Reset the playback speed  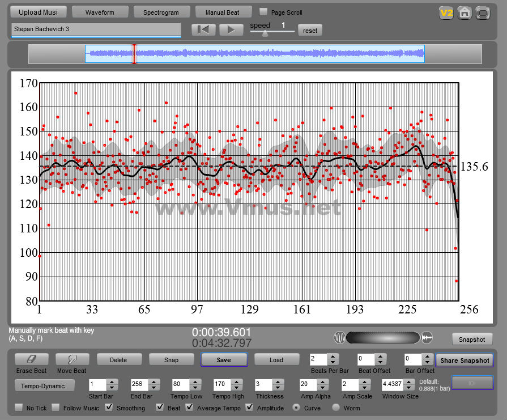[310, 31]
